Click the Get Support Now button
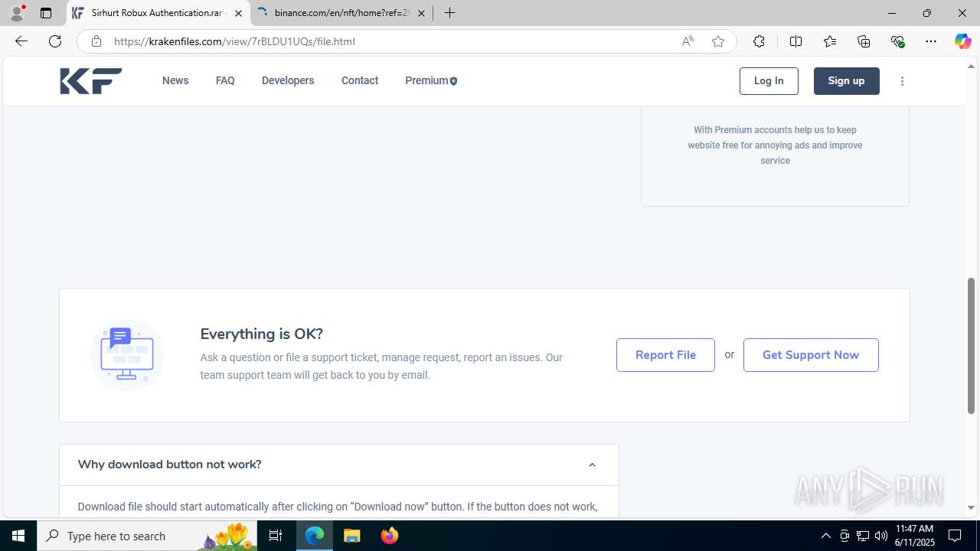Image resolution: width=980 pixels, height=551 pixels. pos(811,355)
